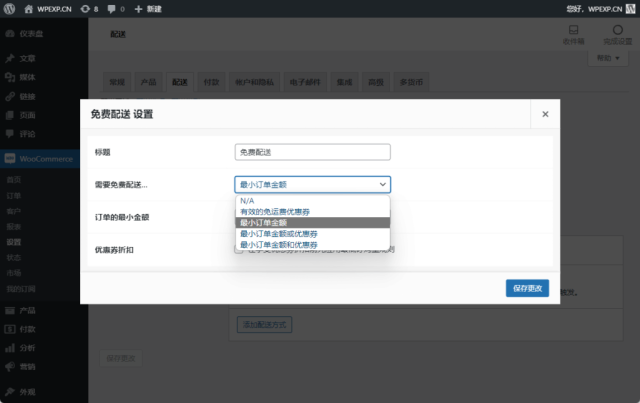The height and width of the screenshot is (403, 640).
Task: Open the comments bubble in admin bar
Action: tap(116, 9)
